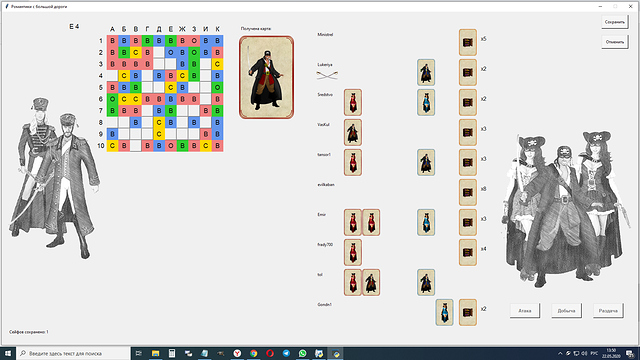Click the Атака button
The width and height of the screenshot is (640, 360).
click(x=525, y=311)
